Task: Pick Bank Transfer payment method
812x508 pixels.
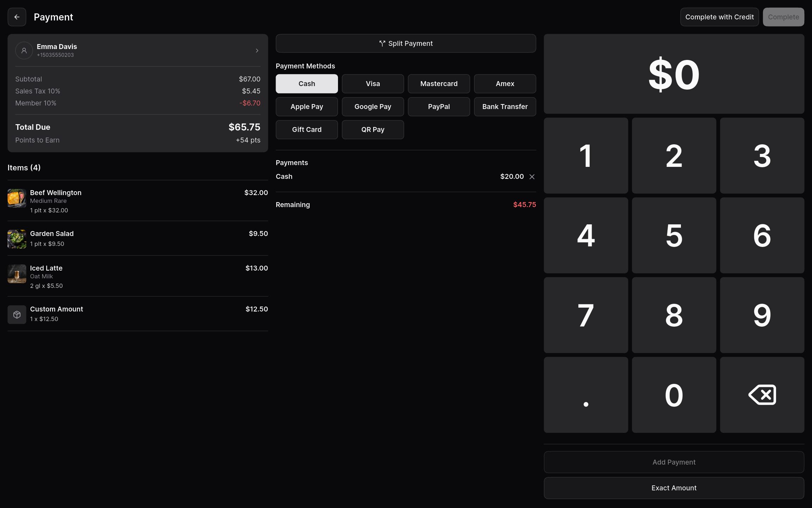Action: click(x=505, y=107)
